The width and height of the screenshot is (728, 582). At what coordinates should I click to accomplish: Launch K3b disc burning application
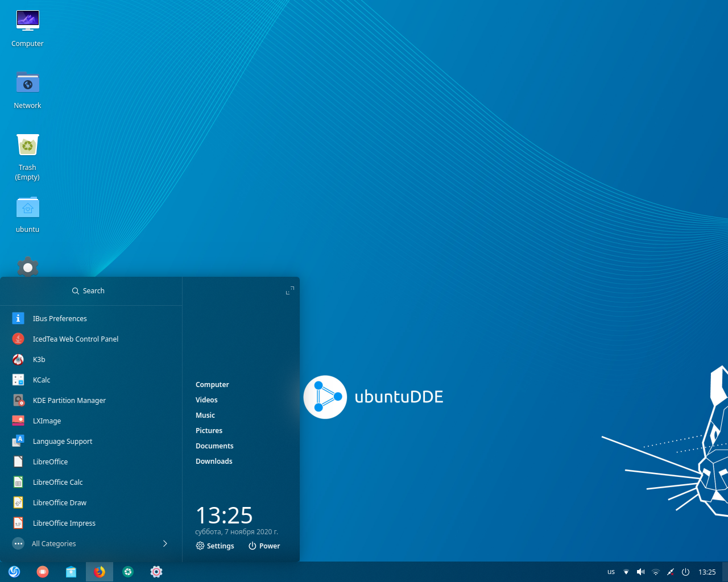coord(39,359)
